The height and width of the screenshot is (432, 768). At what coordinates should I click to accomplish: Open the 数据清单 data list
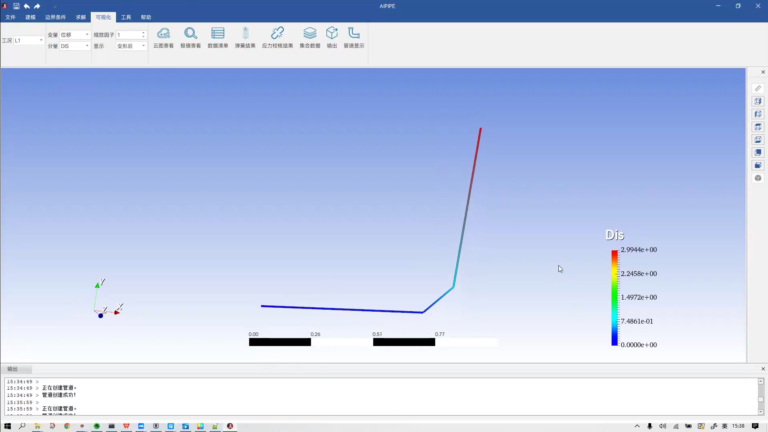pos(218,37)
